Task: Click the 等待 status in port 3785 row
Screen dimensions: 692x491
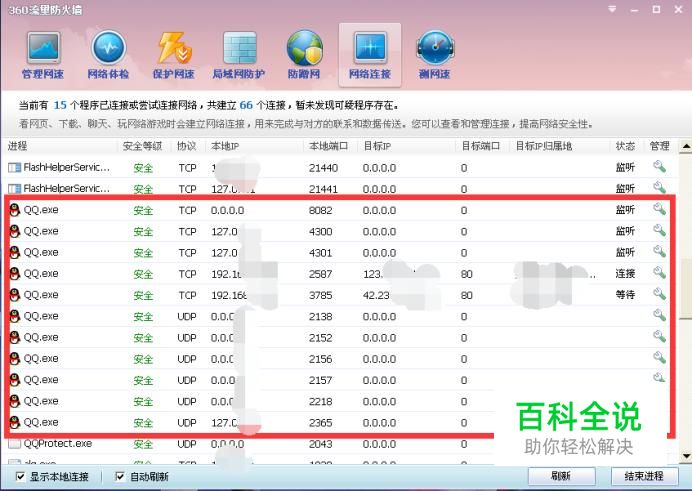Action: pyautogui.click(x=625, y=295)
